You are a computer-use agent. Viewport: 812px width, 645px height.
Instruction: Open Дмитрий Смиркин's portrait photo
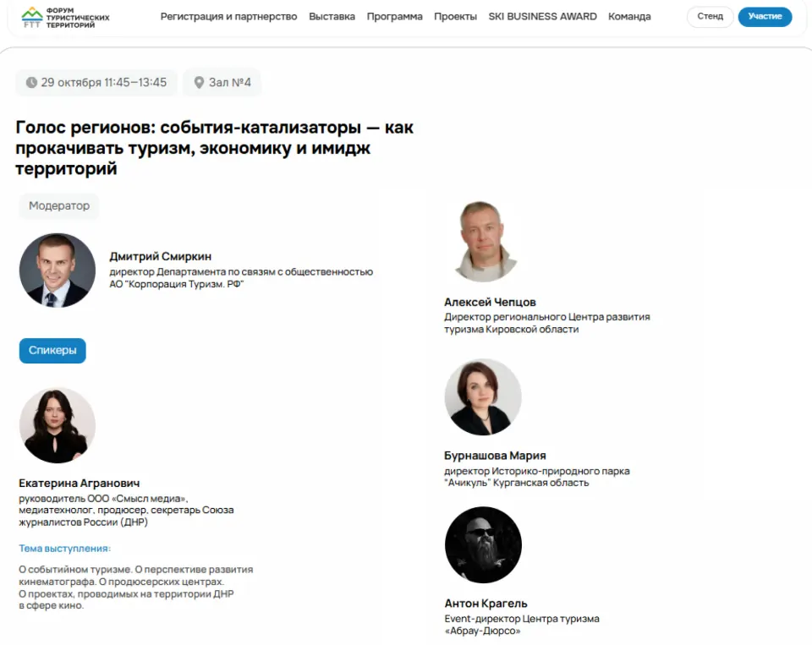tap(57, 271)
